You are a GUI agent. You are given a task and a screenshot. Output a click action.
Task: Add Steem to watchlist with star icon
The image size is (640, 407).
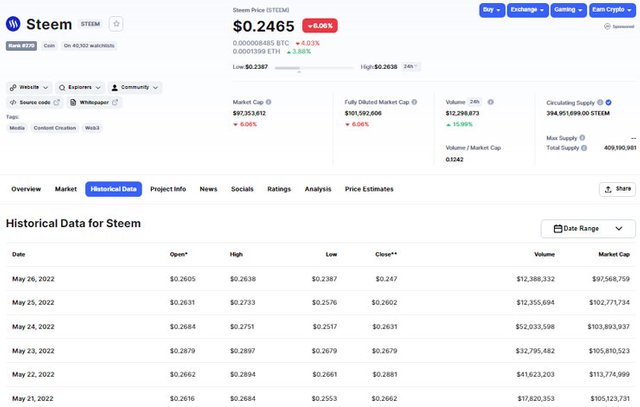116,24
